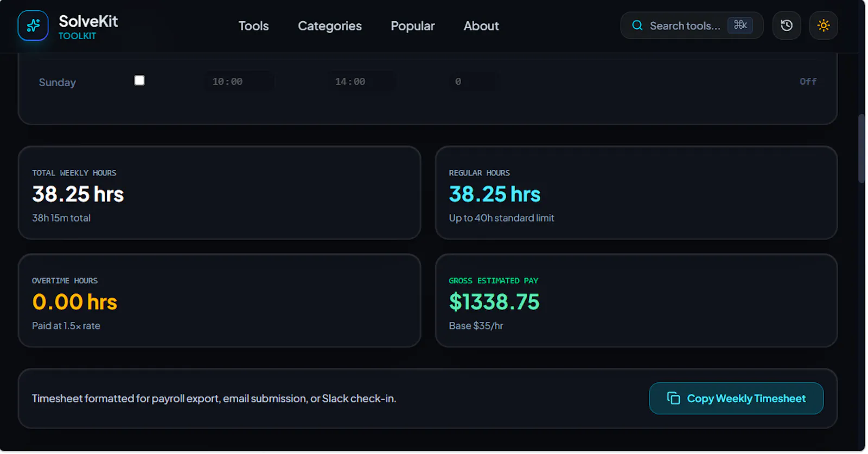Image resolution: width=868 pixels, height=454 pixels.
Task: Click the total '38.25 hrs' white value
Action: point(78,194)
